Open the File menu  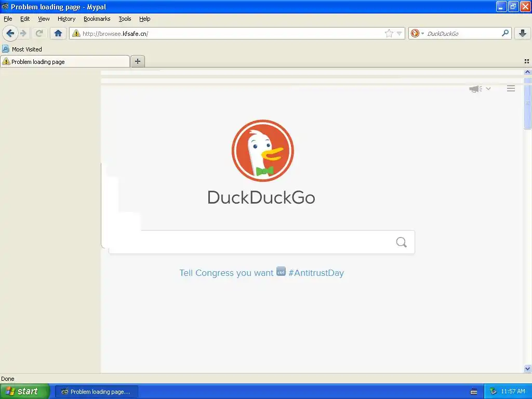(x=8, y=19)
